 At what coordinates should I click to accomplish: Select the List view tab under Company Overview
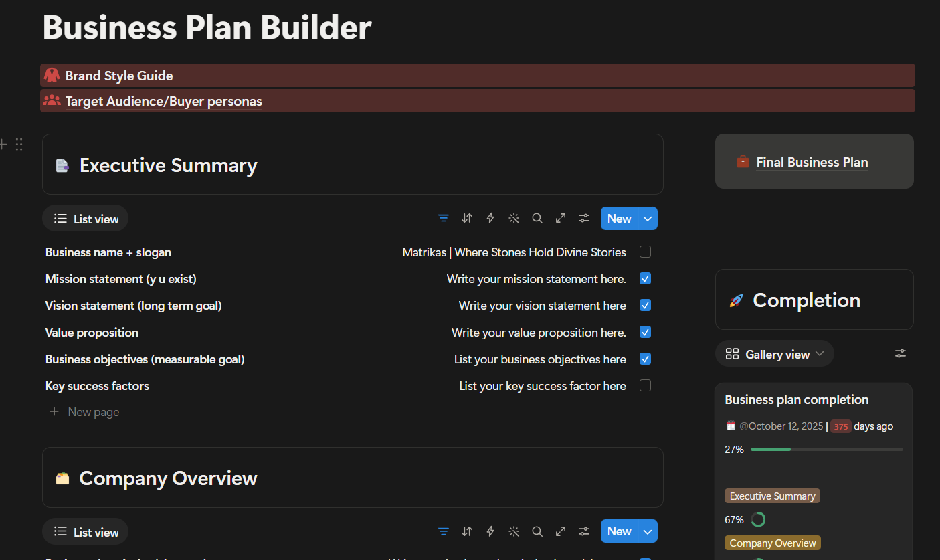(x=86, y=532)
